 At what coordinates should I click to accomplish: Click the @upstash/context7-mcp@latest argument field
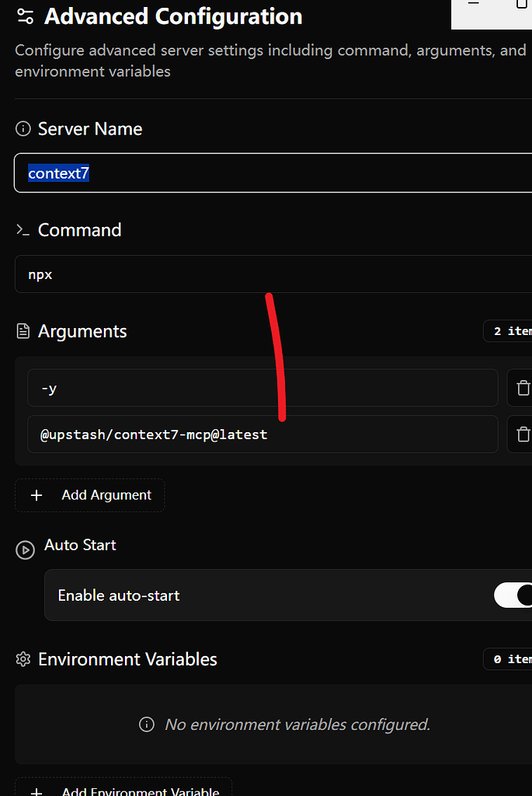tap(263, 434)
